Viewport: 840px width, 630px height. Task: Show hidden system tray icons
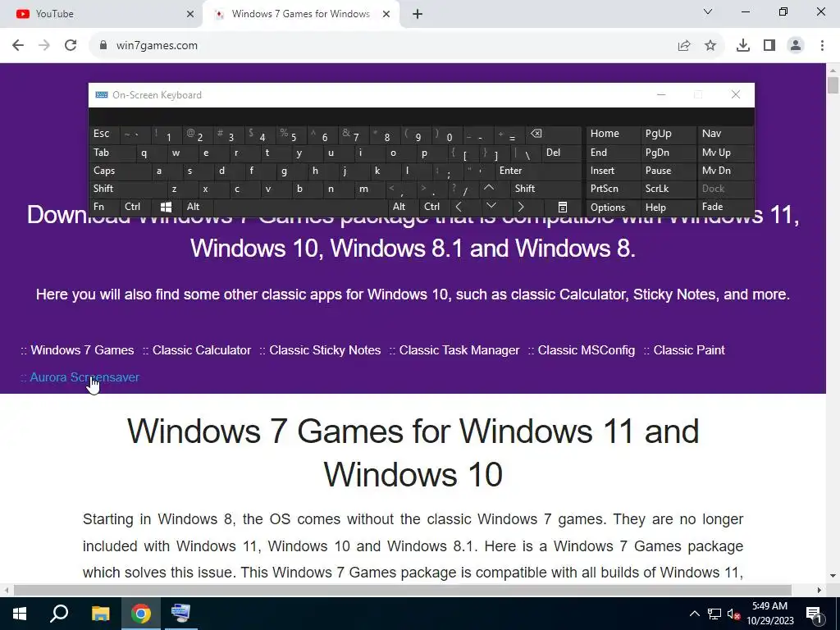coord(694,614)
